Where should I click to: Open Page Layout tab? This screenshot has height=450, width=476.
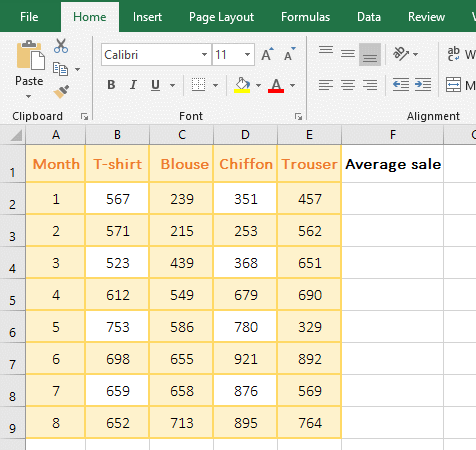(x=221, y=17)
